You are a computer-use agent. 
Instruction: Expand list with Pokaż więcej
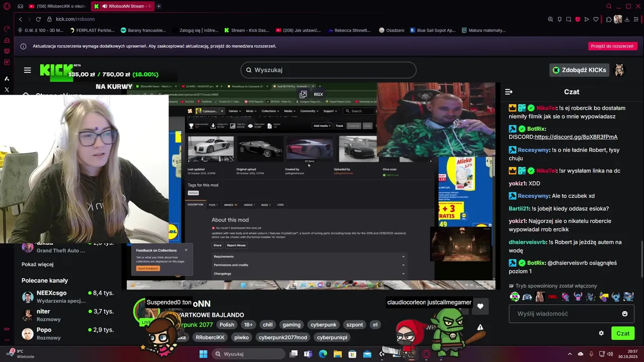coord(37,264)
